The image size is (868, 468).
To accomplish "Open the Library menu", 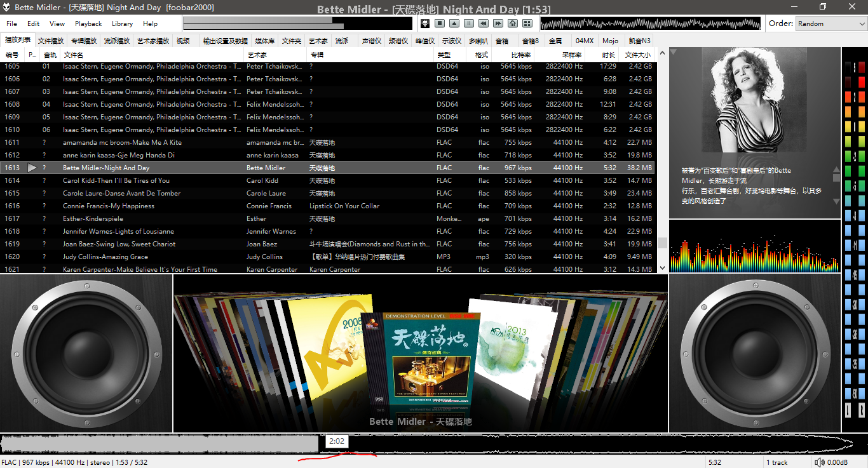I will tap(122, 23).
